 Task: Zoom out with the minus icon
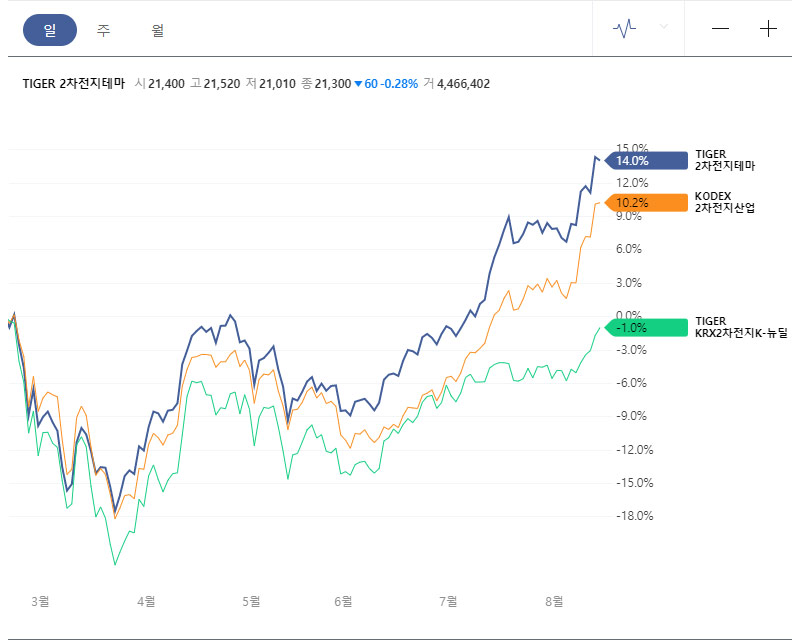click(720, 29)
